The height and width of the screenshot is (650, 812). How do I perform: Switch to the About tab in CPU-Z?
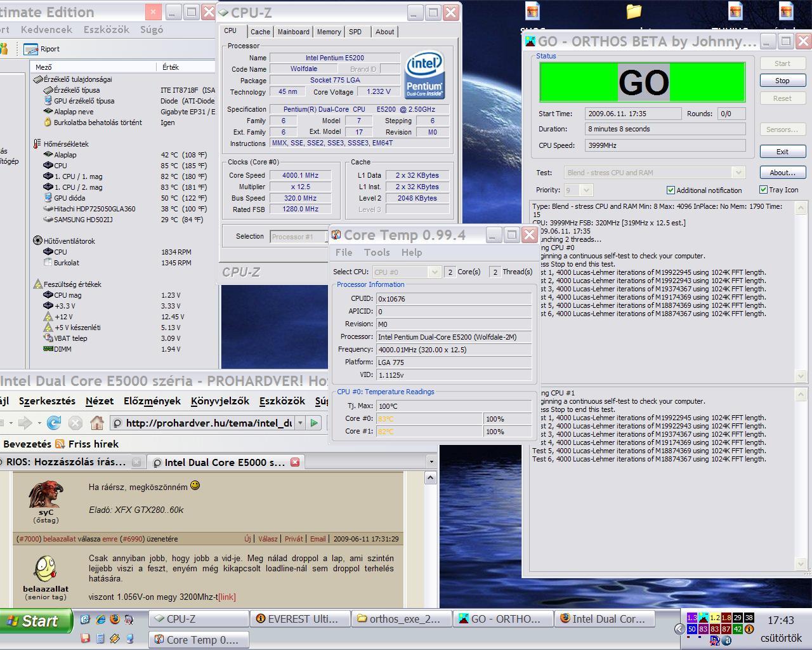(x=384, y=32)
